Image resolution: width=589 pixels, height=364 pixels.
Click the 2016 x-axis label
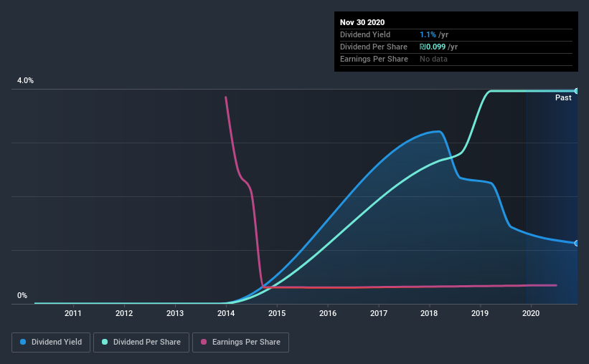[x=328, y=313]
